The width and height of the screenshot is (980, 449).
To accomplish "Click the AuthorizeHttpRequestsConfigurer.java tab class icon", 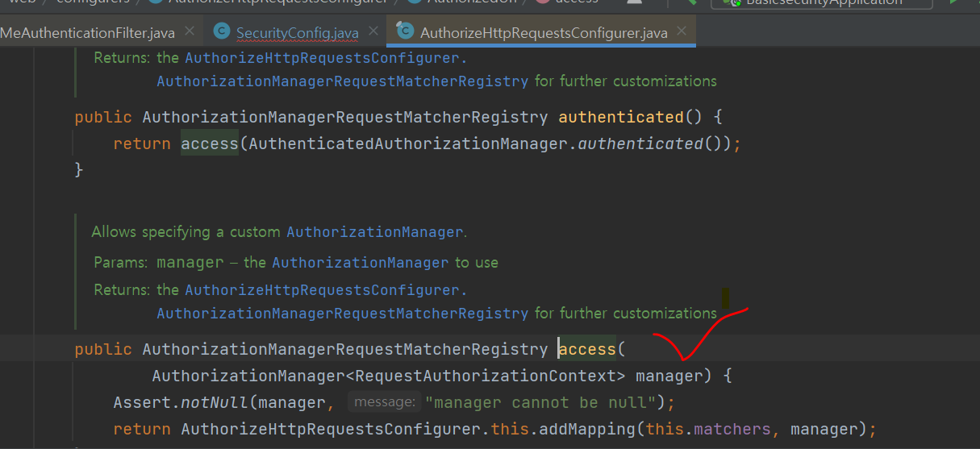I will 405,32.
